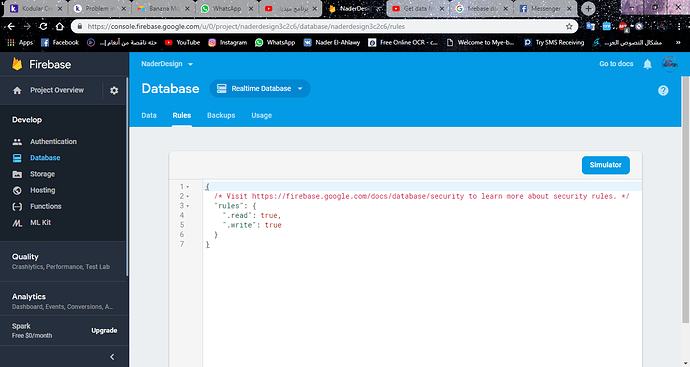Open the Go to docs link

(616, 64)
